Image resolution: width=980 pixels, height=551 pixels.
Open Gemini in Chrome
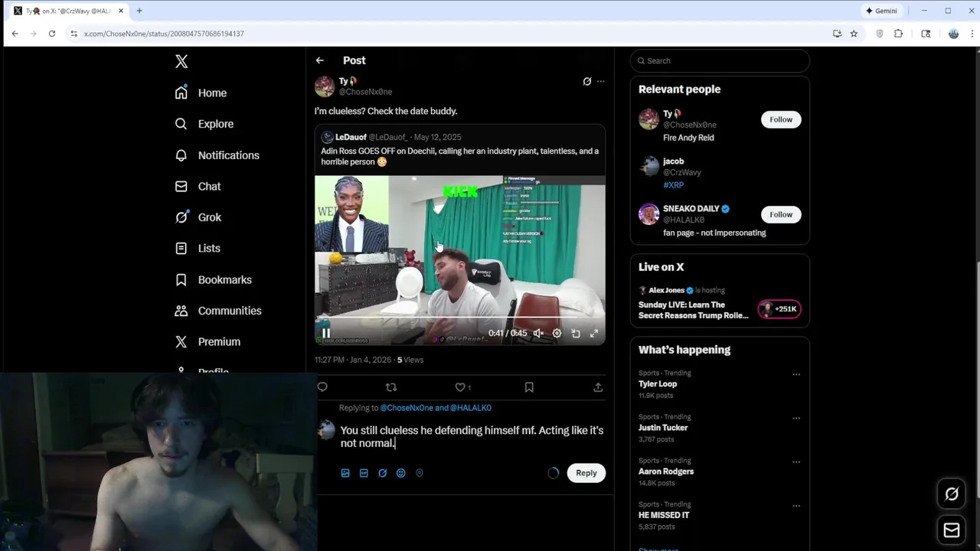(x=881, y=11)
